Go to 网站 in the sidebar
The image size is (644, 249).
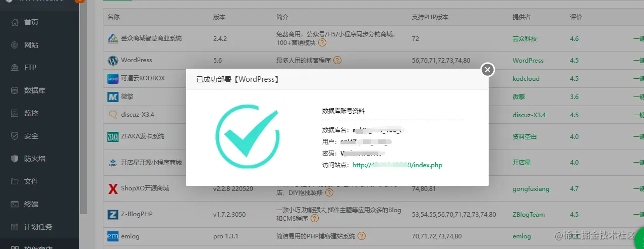tap(31, 45)
